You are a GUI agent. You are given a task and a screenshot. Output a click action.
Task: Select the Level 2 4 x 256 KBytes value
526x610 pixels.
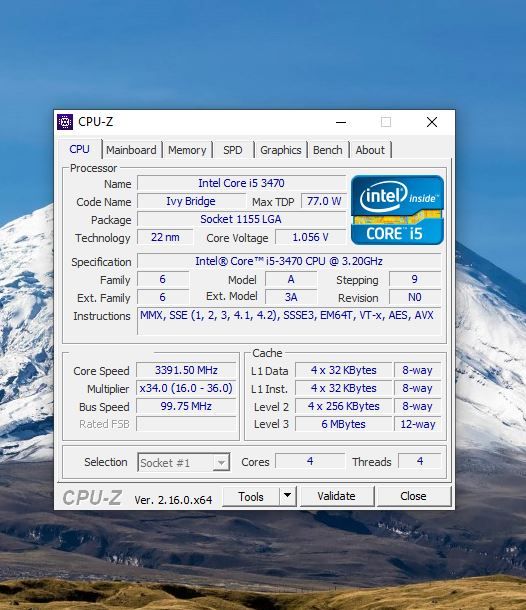point(344,406)
